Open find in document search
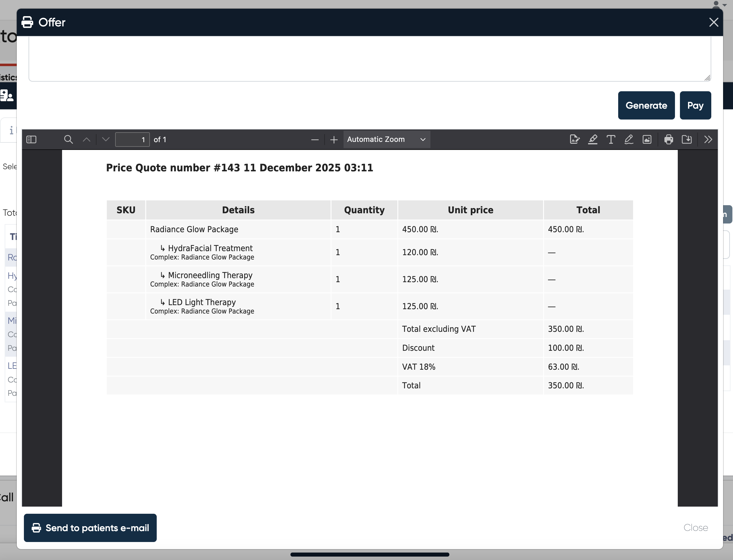Viewport: 733px width, 560px height. pyautogui.click(x=68, y=139)
